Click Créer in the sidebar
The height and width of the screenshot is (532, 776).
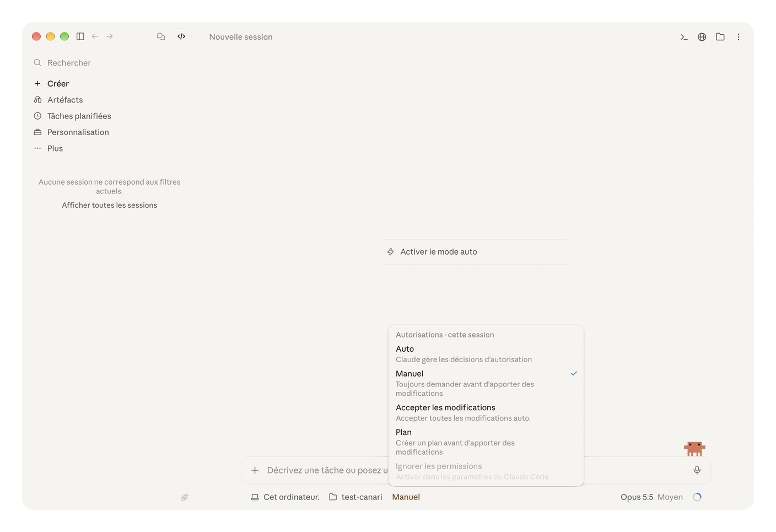tap(110, 84)
